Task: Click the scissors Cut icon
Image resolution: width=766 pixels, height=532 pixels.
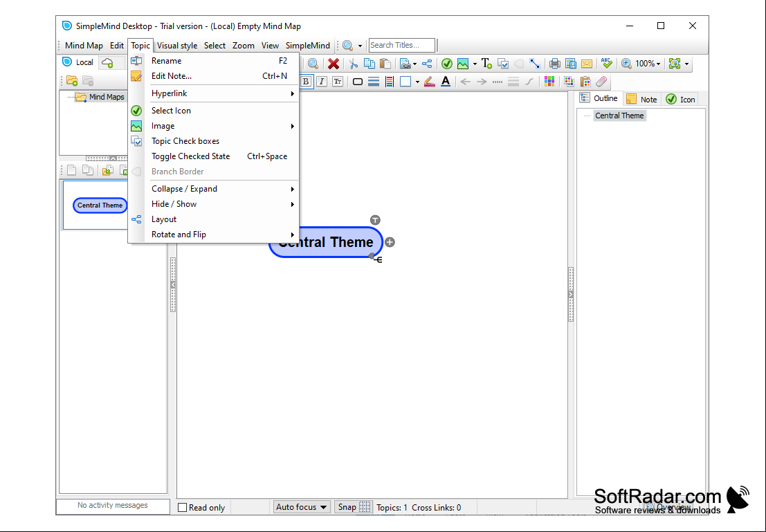Action: [353, 64]
